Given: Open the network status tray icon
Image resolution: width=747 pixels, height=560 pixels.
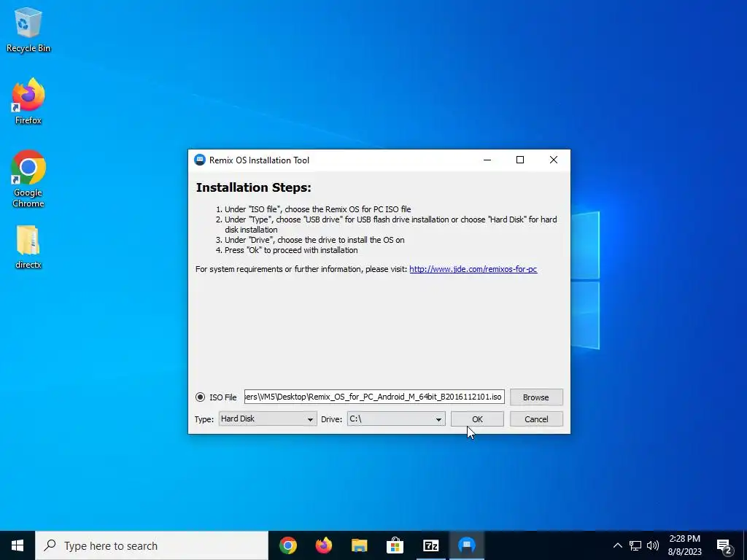Looking at the screenshot, I should coord(635,545).
